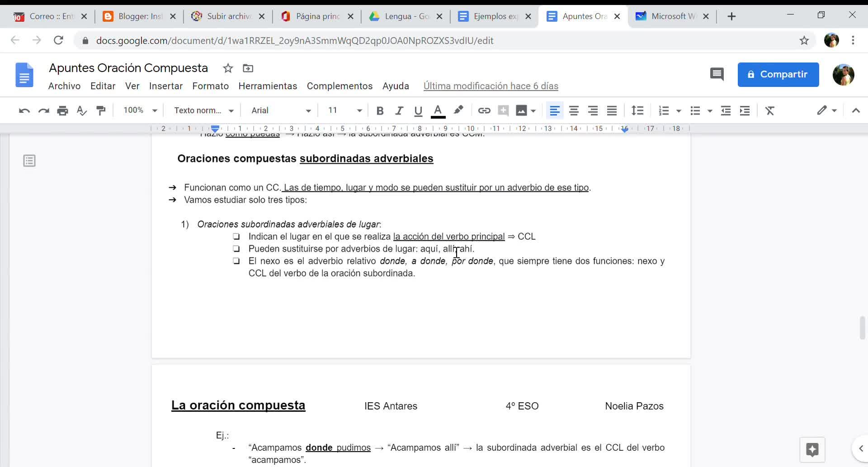
Task: Open Última modificación hace 6 días link
Action: (x=491, y=86)
